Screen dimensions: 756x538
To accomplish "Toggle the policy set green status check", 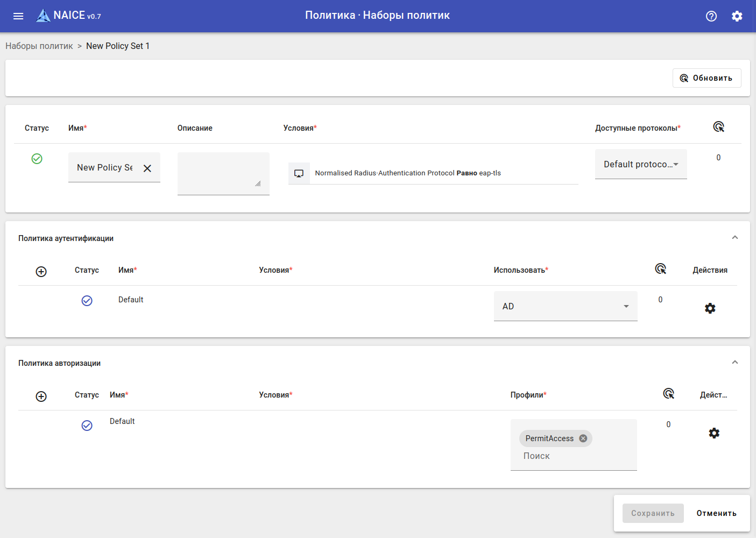I will click(x=37, y=159).
